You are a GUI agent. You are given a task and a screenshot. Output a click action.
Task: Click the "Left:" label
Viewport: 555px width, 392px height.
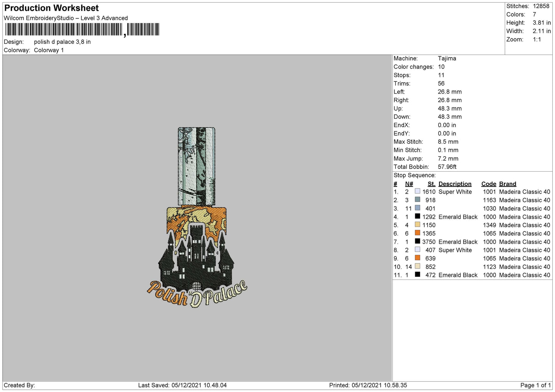click(x=399, y=92)
